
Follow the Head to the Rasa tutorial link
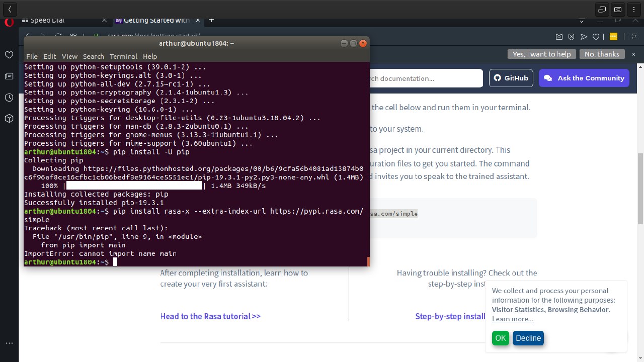point(210,316)
